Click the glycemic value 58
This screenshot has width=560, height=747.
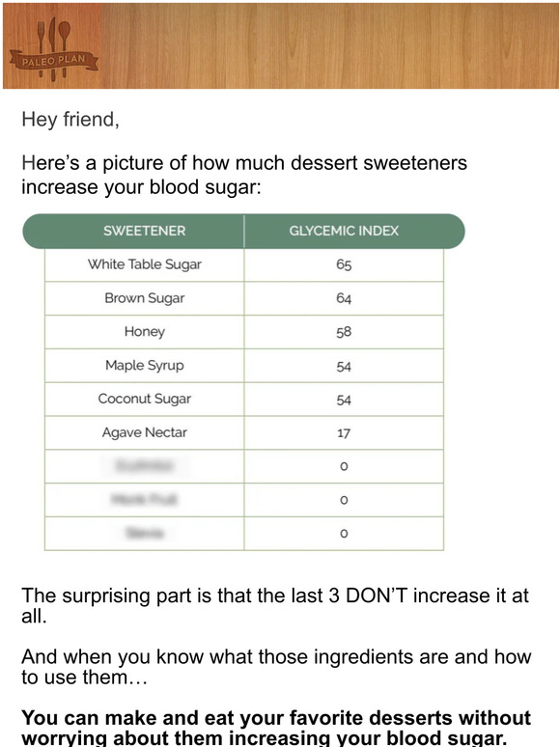click(344, 332)
